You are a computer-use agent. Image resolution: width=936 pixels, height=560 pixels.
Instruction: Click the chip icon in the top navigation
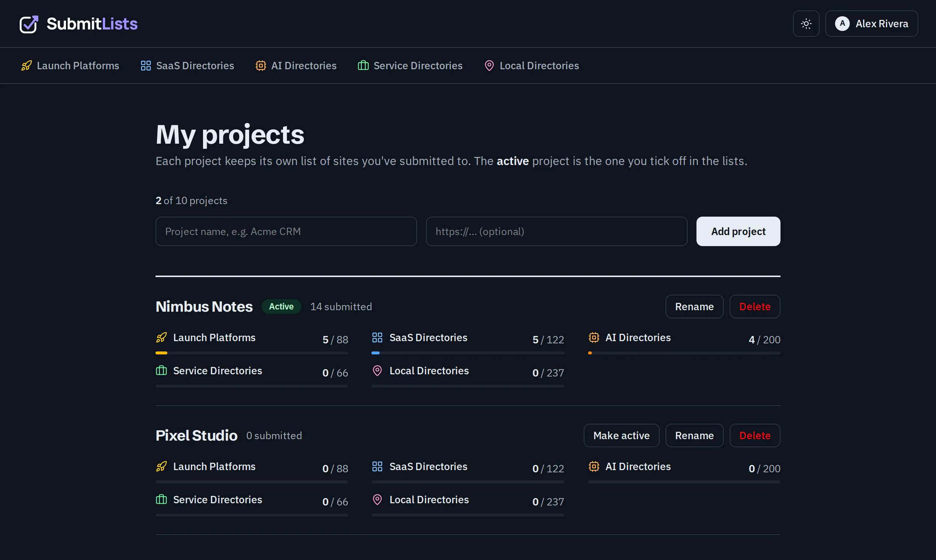click(261, 66)
